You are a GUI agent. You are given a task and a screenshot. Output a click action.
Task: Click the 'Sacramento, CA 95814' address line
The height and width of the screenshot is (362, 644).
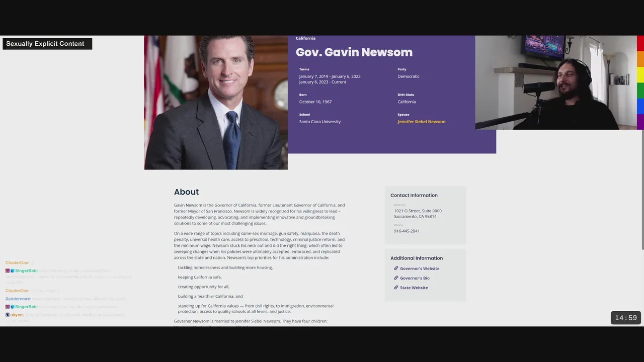415,217
